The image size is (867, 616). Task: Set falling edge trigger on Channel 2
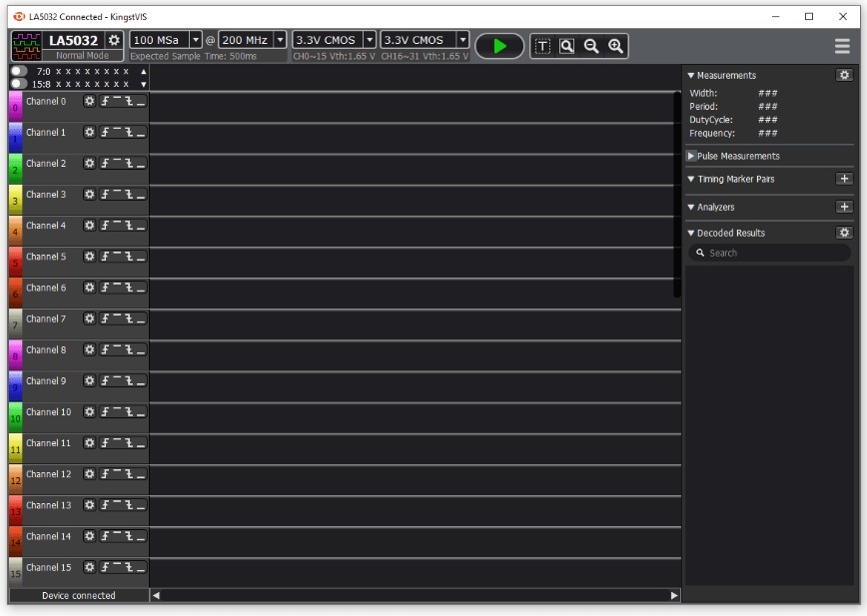pos(129,163)
